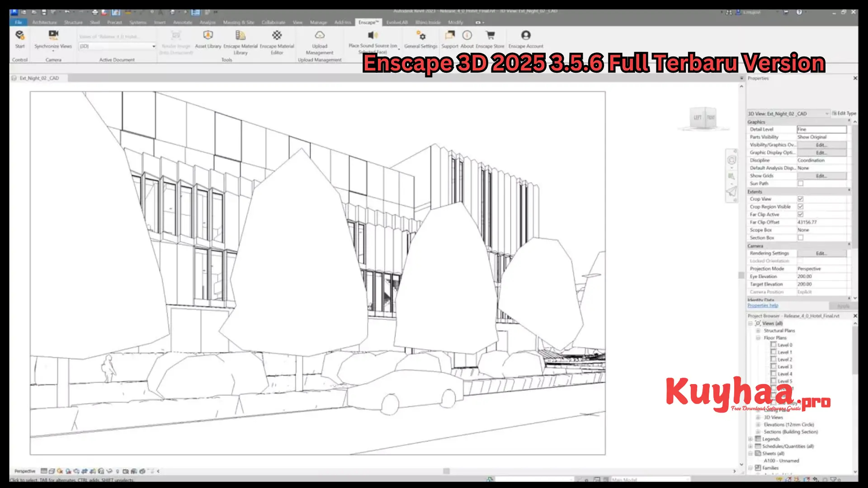Select Level 2 floor plan in browser
The image size is (868, 488).
point(785,360)
